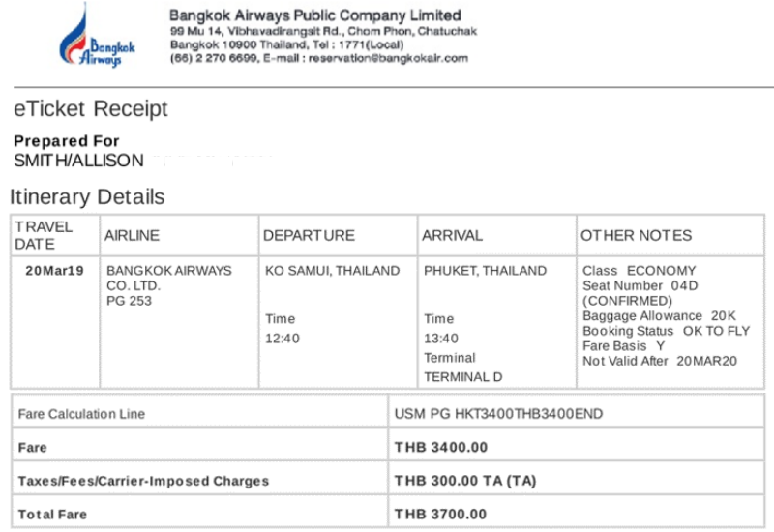Select the eTicket Receipt title
Image resolution: width=774 pixels, height=532 pixels.
[x=91, y=108]
